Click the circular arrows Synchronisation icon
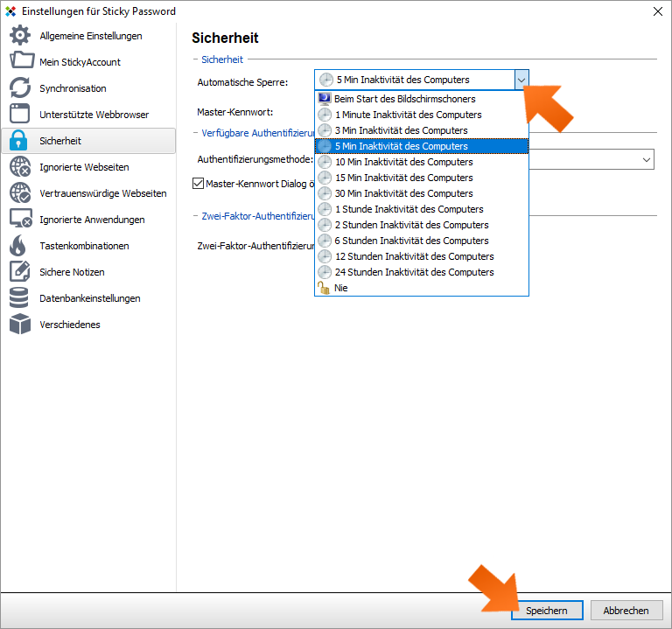 pyautogui.click(x=20, y=87)
